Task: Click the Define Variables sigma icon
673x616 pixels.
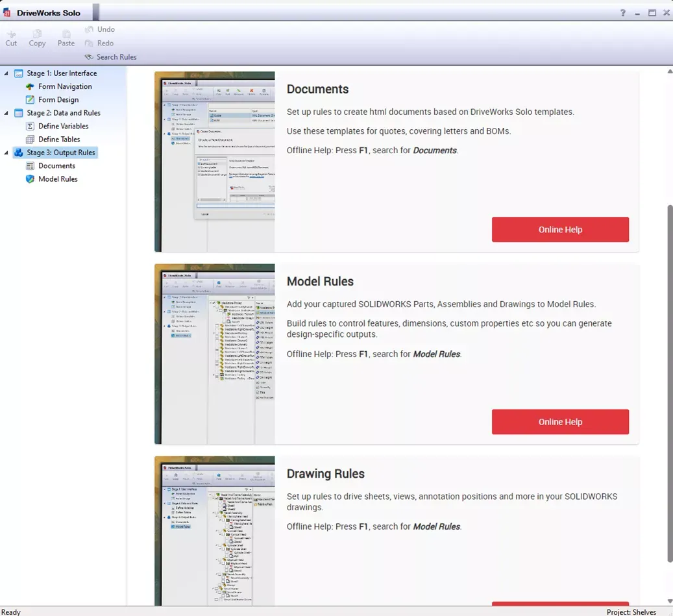Action: tap(30, 126)
